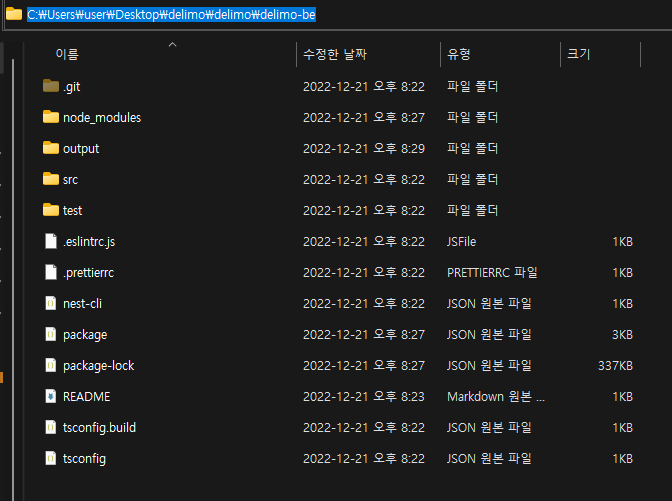Sort by the 유형 column header
Image resolution: width=672 pixels, height=501 pixels.
(459, 54)
